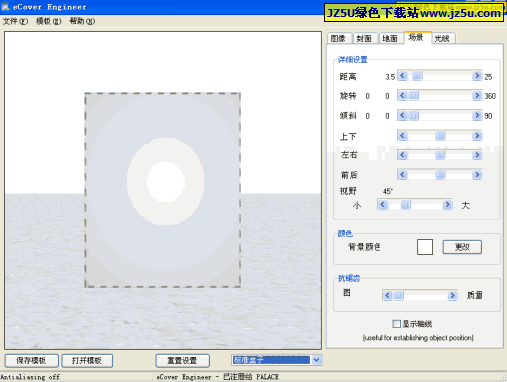Expand the box type dropdown arrow
The height and width of the screenshot is (382, 507).
coord(316,360)
